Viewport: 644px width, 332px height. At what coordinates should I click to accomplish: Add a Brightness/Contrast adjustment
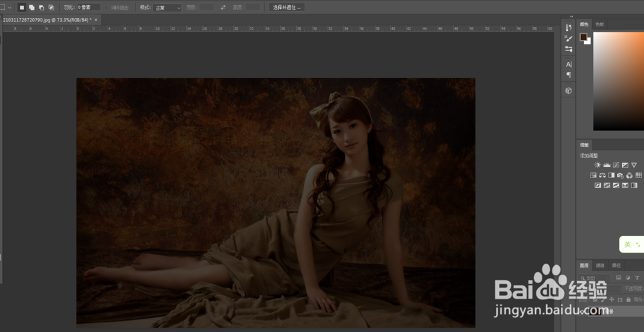click(x=597, y=166)
